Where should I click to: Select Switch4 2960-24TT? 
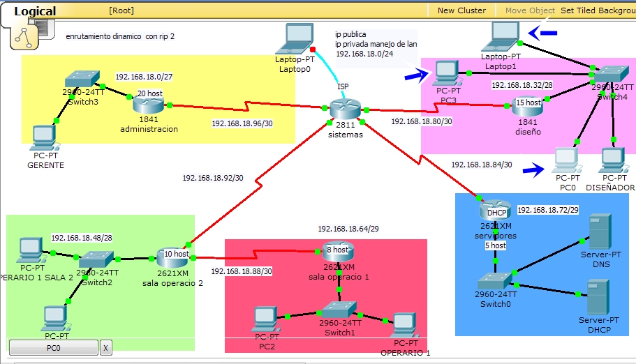[610, 74]
